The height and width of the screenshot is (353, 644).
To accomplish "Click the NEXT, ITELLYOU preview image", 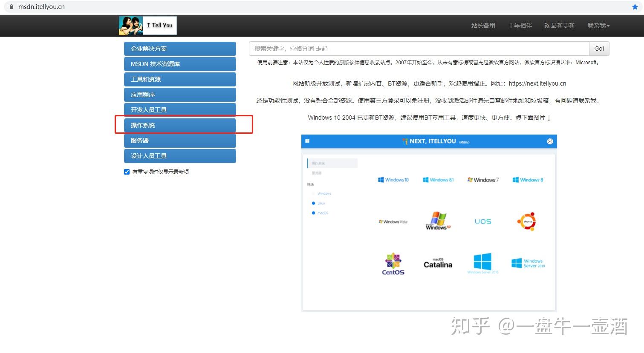I will tap(429, 223).
